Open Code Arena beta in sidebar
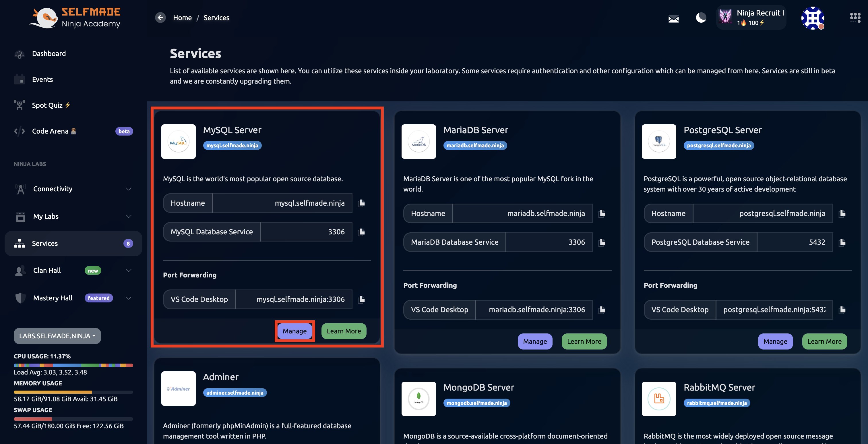 click(x=73, y=131)
